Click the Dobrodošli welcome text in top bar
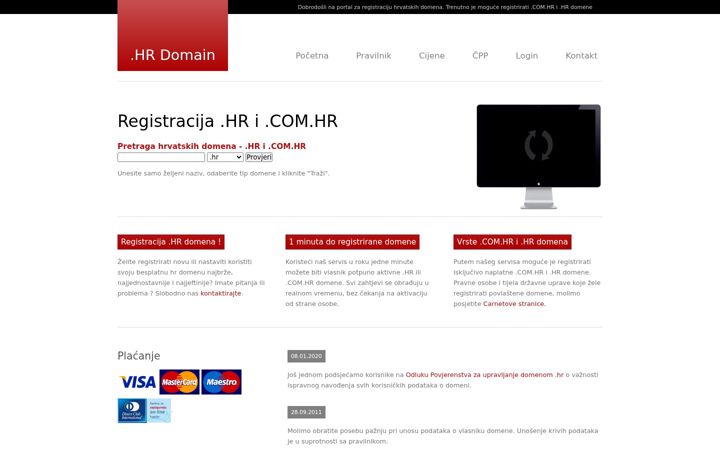The height and width of the screenshot is (450, 720). 444,7
